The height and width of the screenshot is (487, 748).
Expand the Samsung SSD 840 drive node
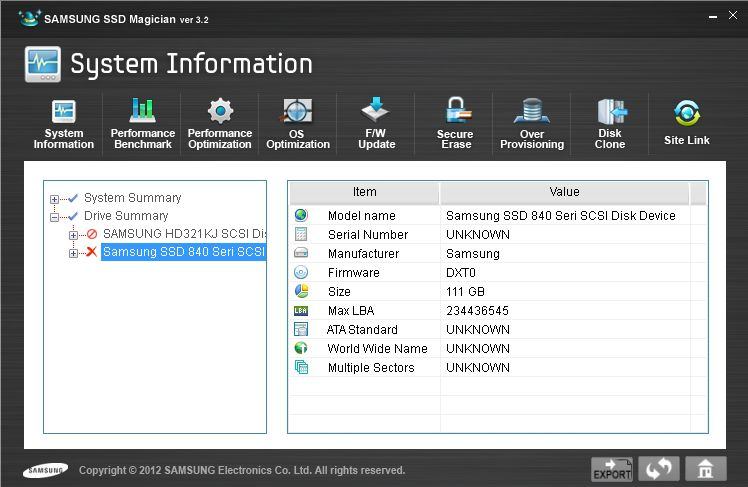coord(73,253)
